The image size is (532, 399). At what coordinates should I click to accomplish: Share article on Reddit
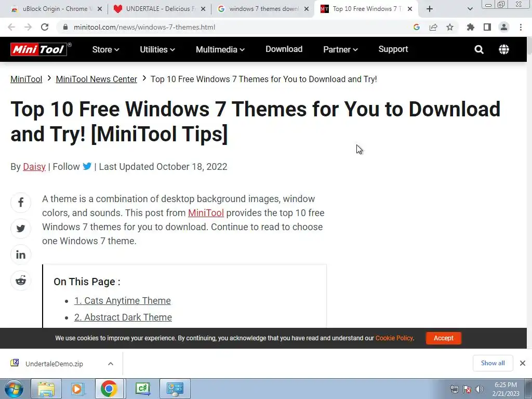(21, 280)
